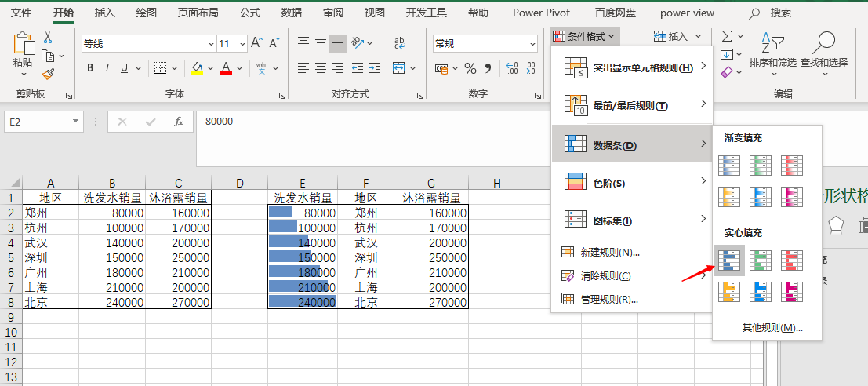The image size is (868, 386).
Task: Select gradient fill green data bar
Action: [x=761, y=165]
